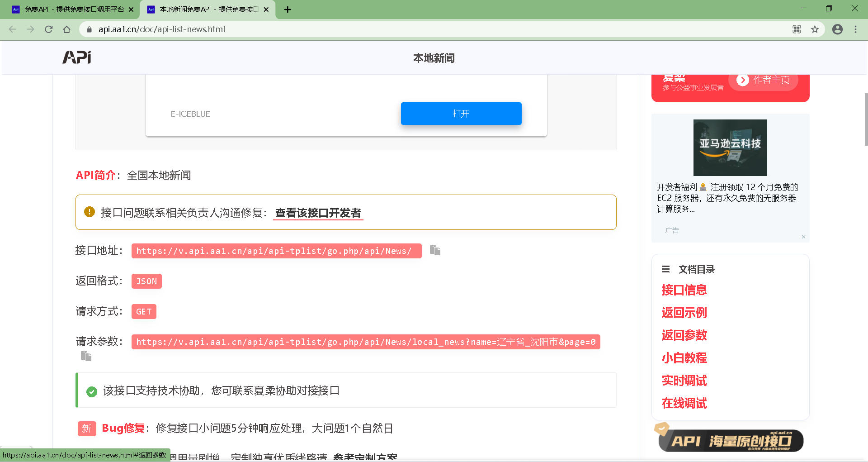The image size is (868, 462).
Task: Jump to 返回示例 section
Action: [x=684, y=313]
